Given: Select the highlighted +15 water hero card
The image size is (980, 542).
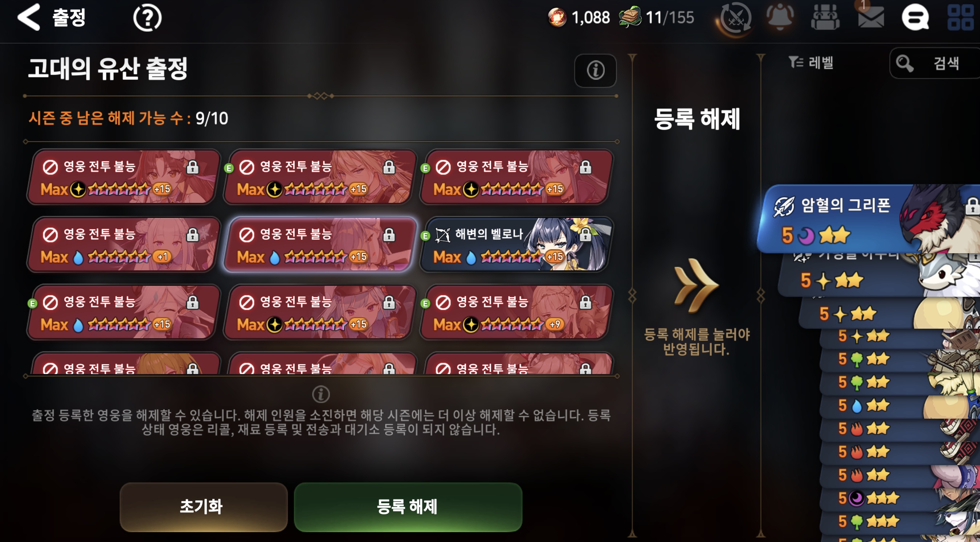Looking at the screenshot, I should point(319,245).
